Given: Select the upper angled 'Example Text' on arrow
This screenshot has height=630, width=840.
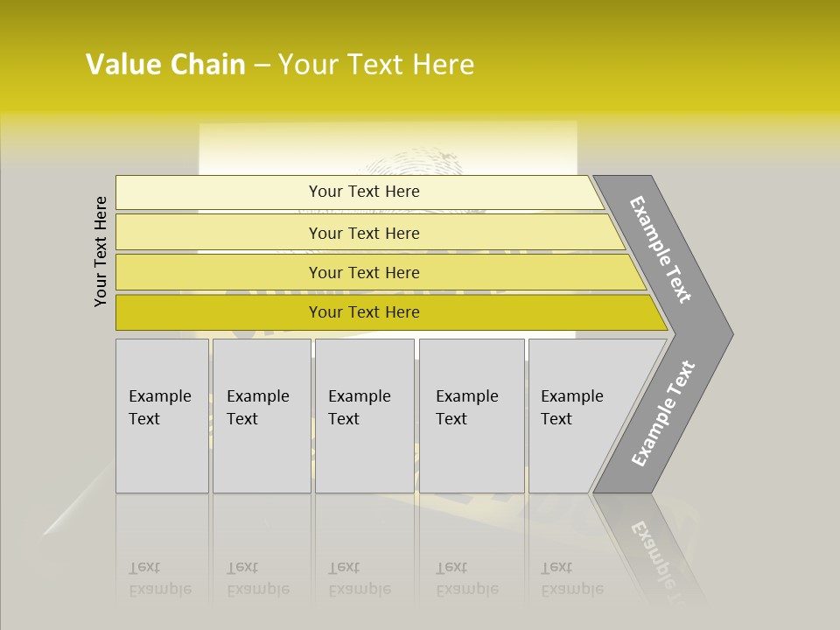Looking at the screenshot, I should (x=661, y=249).
